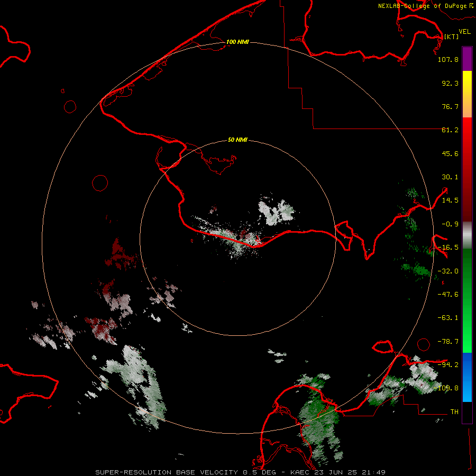The height and width of the screenshot is (476, 476).
Task: Pick the purple segment at top of color bar
Action: pos(467,59)
